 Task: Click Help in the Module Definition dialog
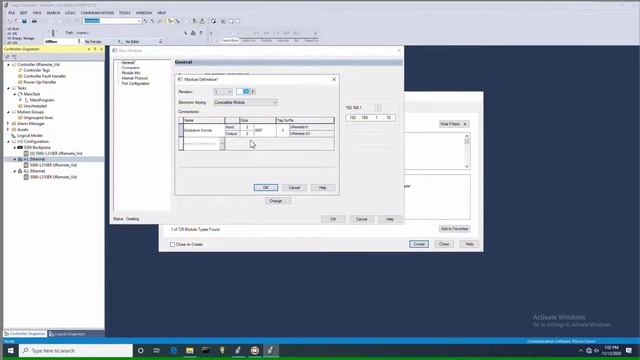pyautogui.click(x=322, y=188)
